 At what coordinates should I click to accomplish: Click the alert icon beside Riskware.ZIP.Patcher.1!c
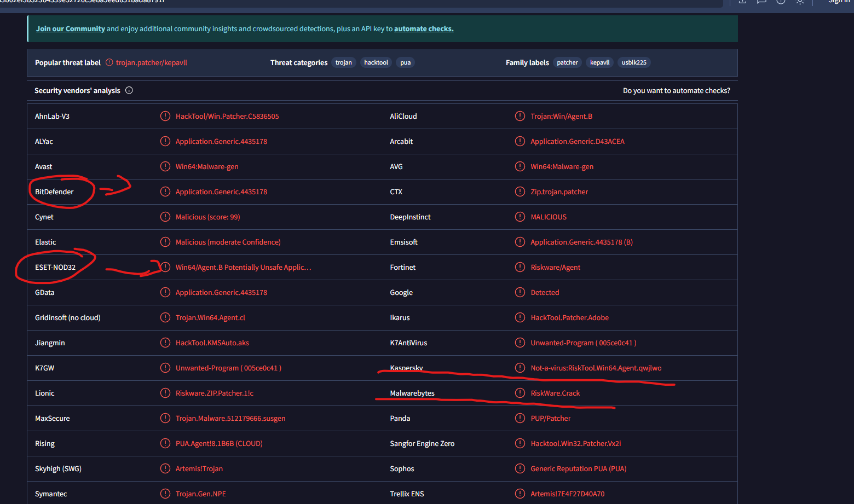click(x=165, y=393)
